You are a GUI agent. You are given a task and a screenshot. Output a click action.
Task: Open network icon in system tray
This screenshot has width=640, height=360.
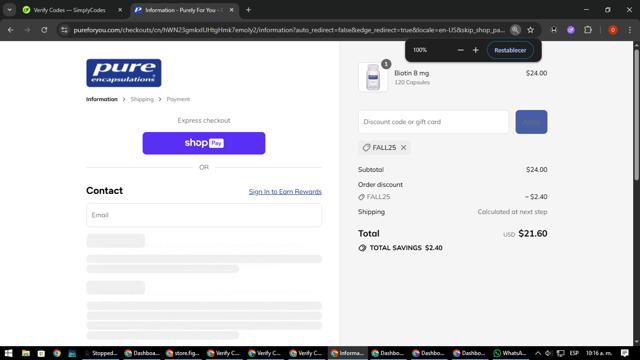560,353
